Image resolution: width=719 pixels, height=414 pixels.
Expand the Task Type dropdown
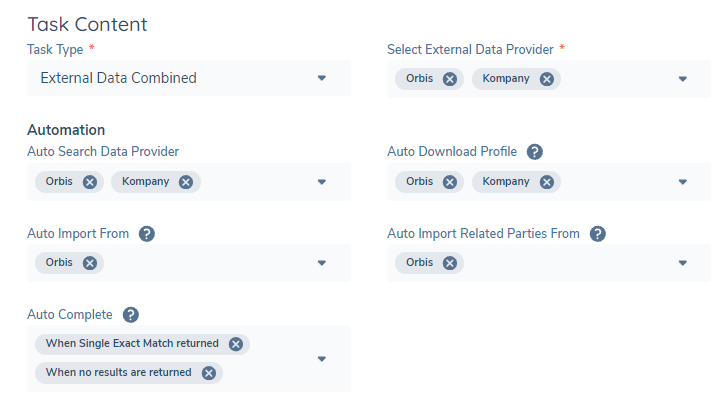(x=321, y=78)
